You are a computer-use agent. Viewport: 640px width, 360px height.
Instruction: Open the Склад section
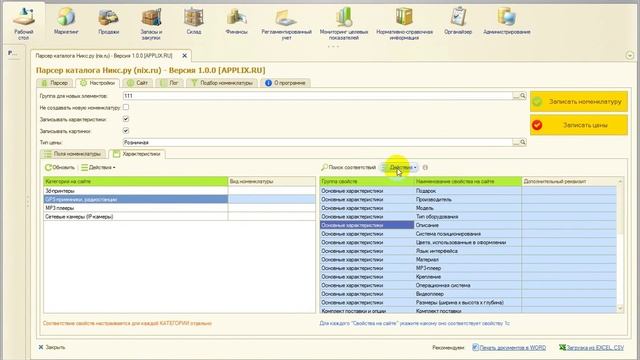coord(194,21)
